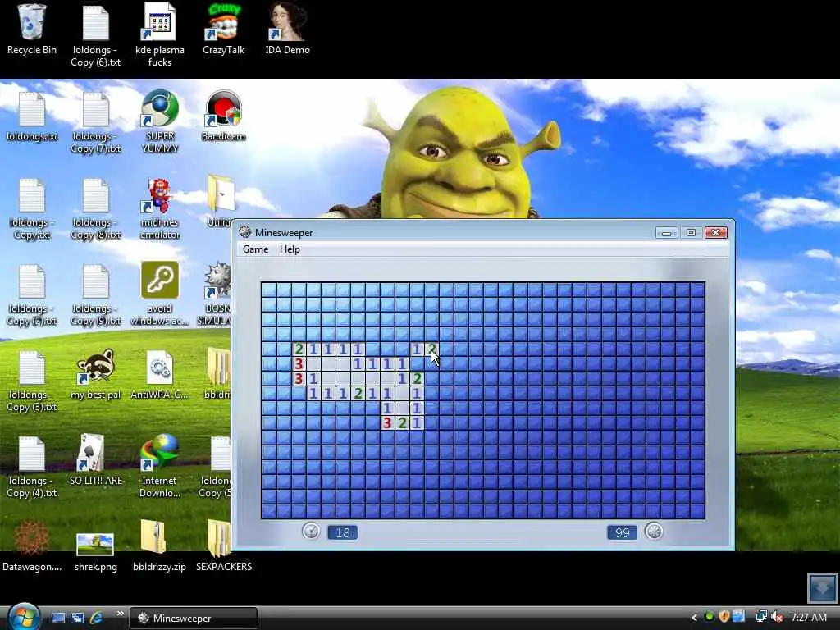Maximize the Minesweeper window
The width and height of the screenshot is (840, 630).
[691, 232]
